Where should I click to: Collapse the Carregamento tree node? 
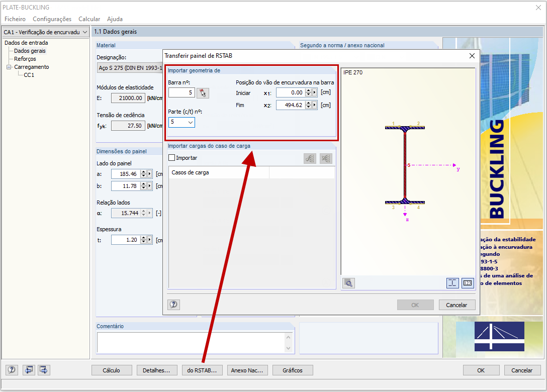pyautogui.click(x=9, y=67)
